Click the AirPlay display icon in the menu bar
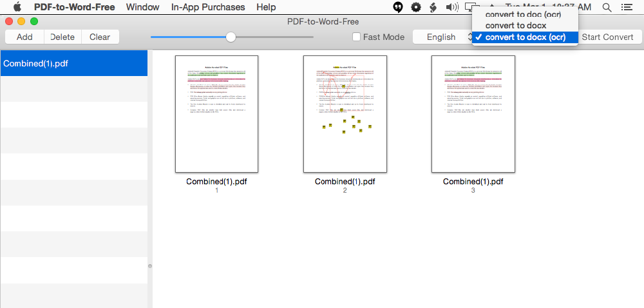Image resolution: width=644 pixels, height=308 pixels. (472, 6)
